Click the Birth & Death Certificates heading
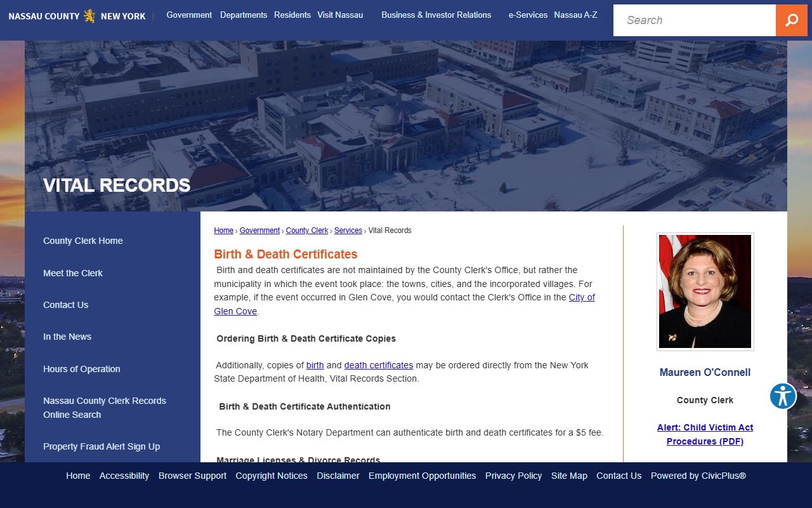812x508 pixels. pos(285,254)
